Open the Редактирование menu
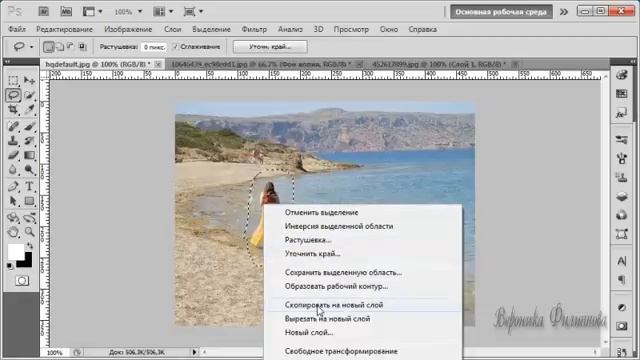This screenshot has height=360, width=640. [x=64, y=29]
